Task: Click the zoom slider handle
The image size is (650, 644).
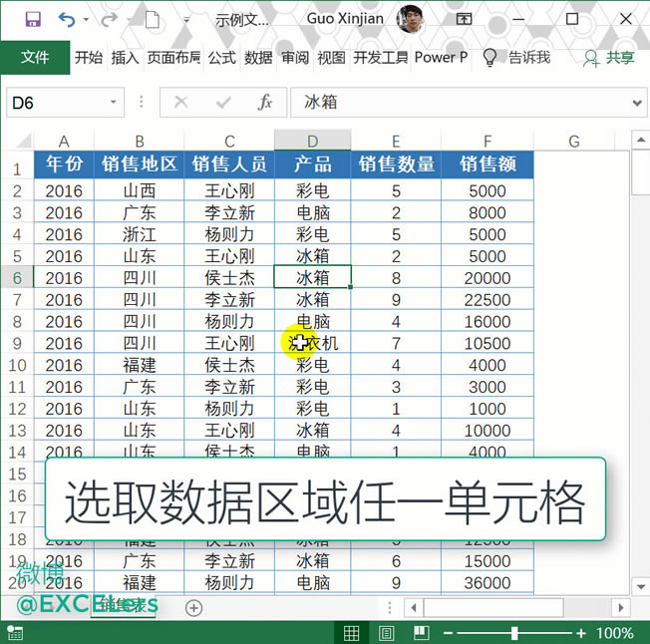Action: coord(514,633)
